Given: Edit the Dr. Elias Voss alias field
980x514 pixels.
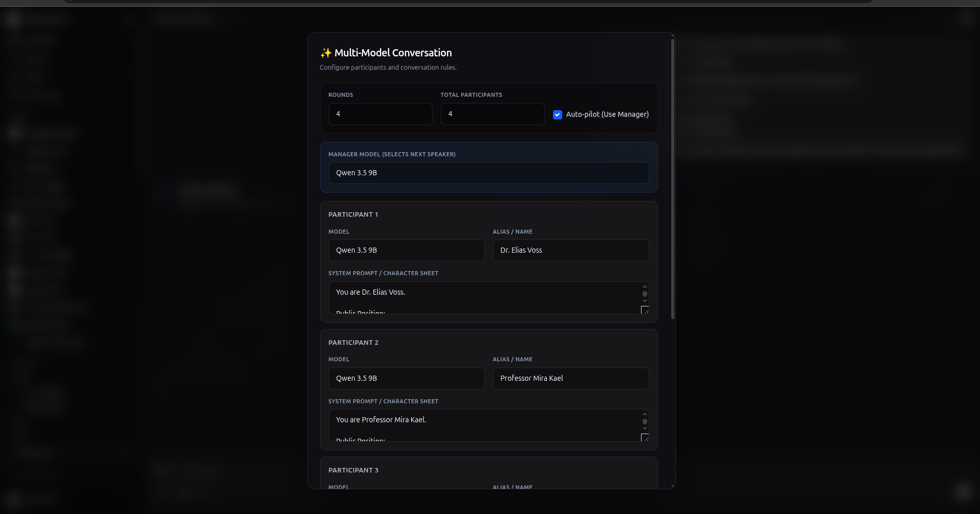Looking at the screenshot, I should click(570, 251).
